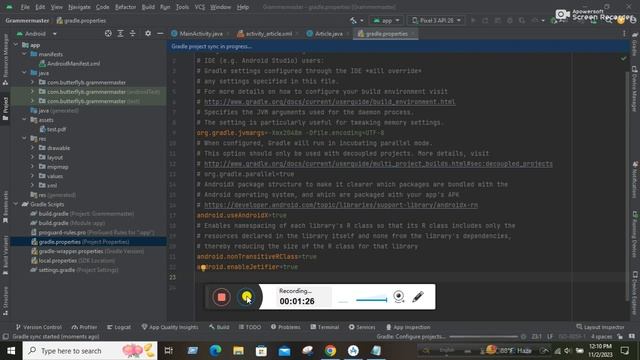Click the tabs overflow menu icon

click(x=624, y=33)
